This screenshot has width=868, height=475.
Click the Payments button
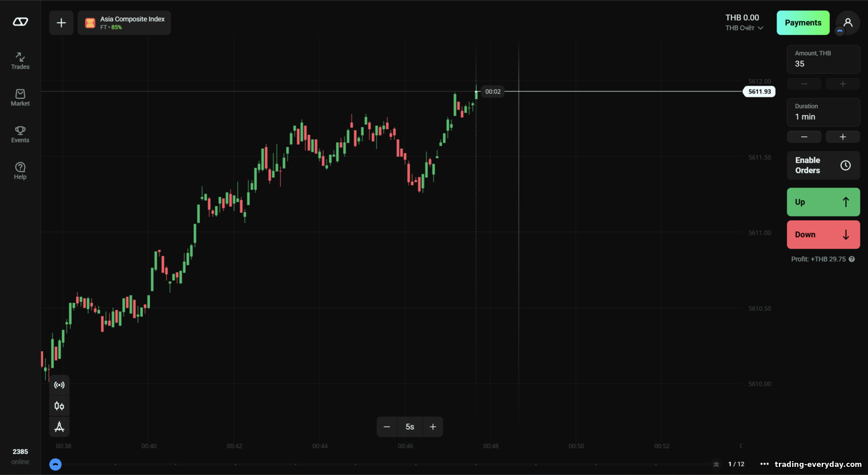tap(803, 23)
